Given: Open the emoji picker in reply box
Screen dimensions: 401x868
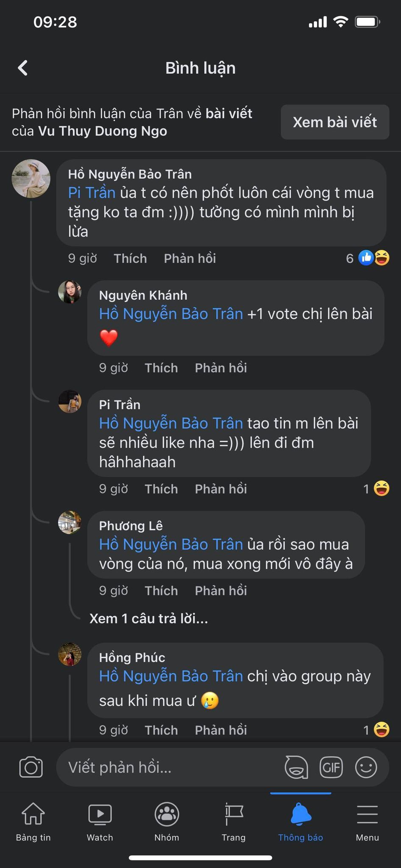Looking at the screenshot, I should tap(366, 767).
